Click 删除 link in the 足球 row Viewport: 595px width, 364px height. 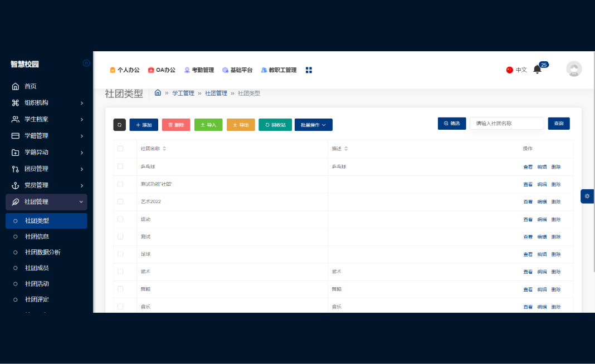pos(556,254)
